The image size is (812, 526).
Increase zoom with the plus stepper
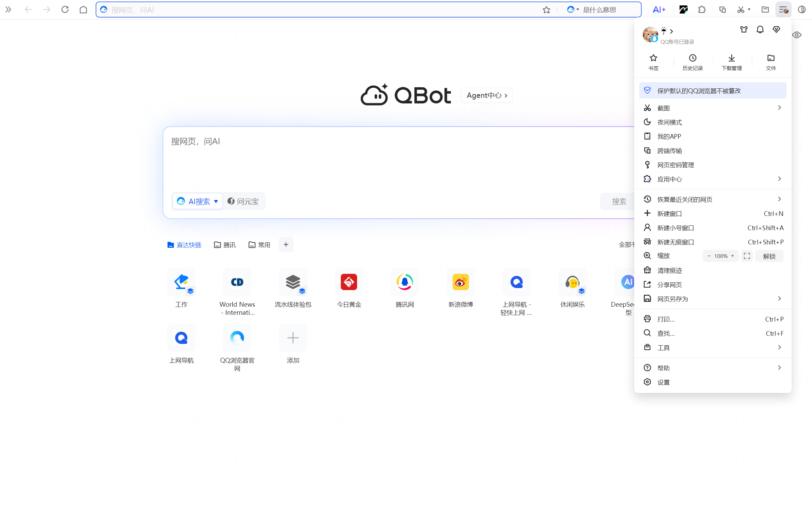pos(732,256)
